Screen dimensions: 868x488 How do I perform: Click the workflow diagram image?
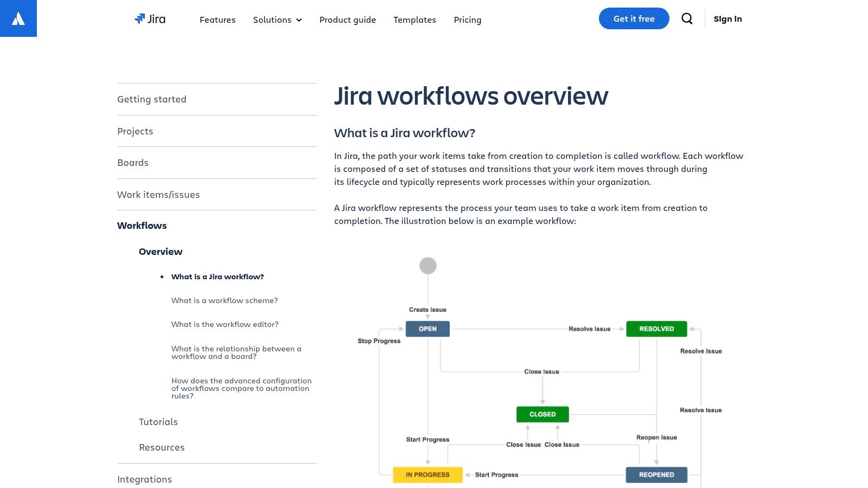click(540, 371)
